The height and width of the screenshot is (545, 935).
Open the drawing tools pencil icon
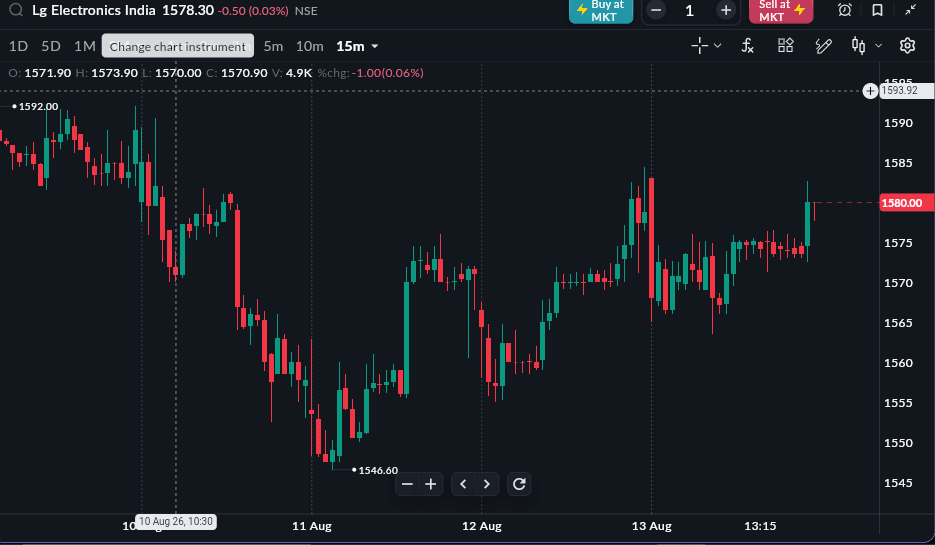pos(823,45)
